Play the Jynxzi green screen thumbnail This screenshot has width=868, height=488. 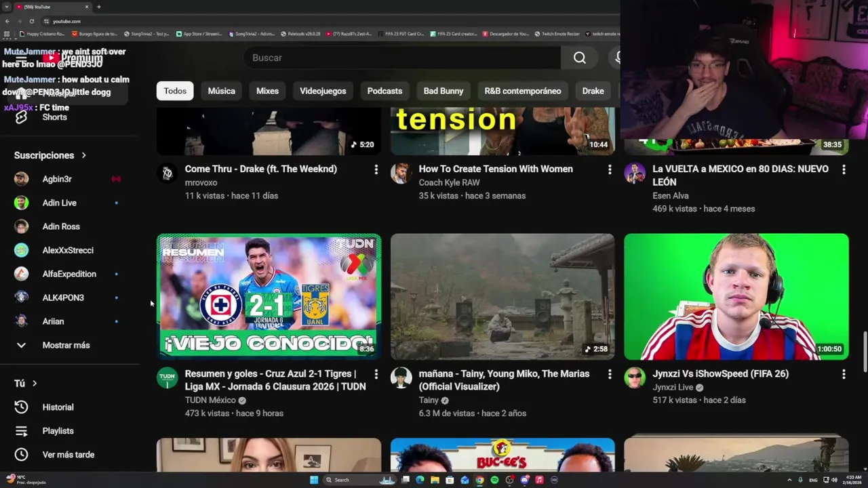tap(736, 296)
